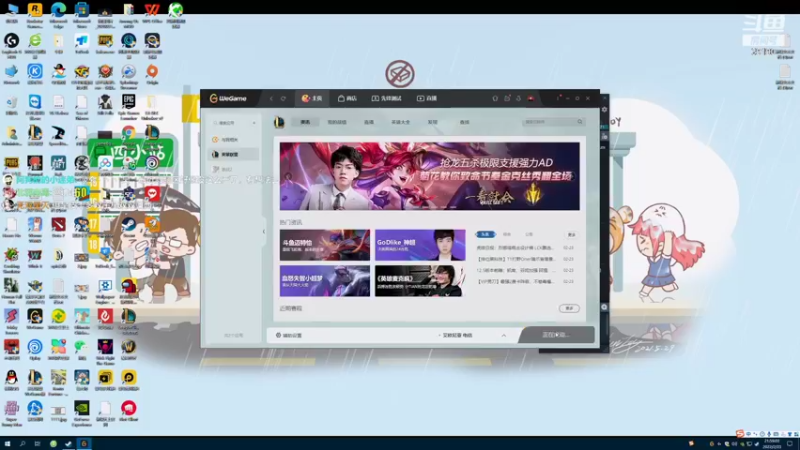The height and width of the screenshot is (450, 800).
Task: Switch to the 先锋测试 tab
Action: coord(386,98)
